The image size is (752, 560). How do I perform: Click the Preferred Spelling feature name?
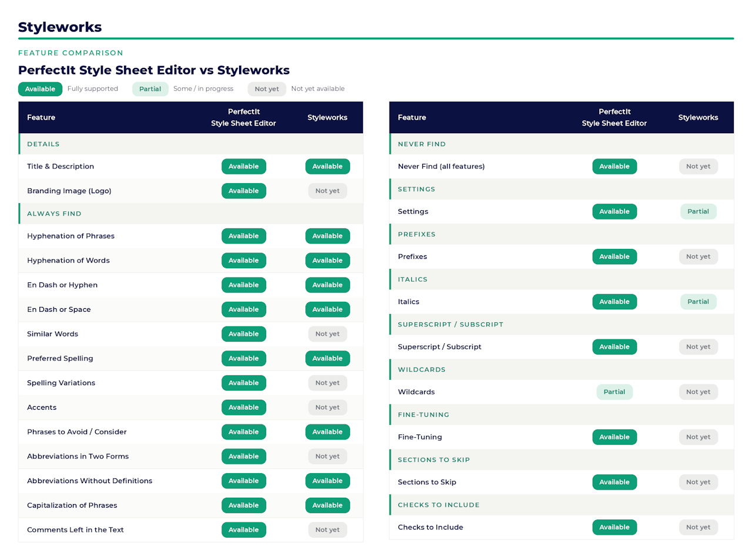click(x=60, y=359)
